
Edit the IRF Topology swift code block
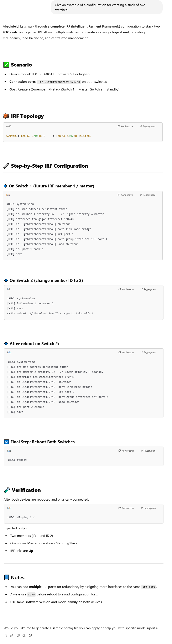tap(148, 127)
